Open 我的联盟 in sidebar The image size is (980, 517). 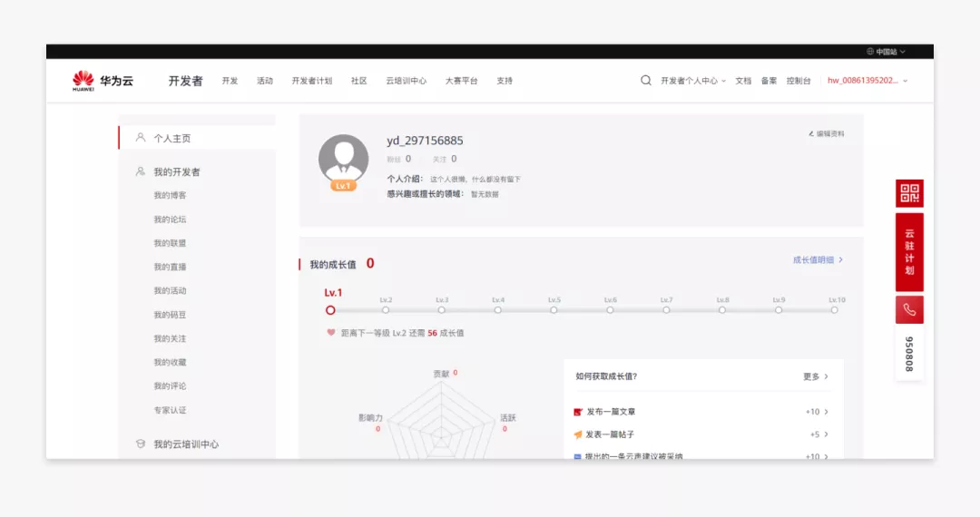click(x=170, y=243)
